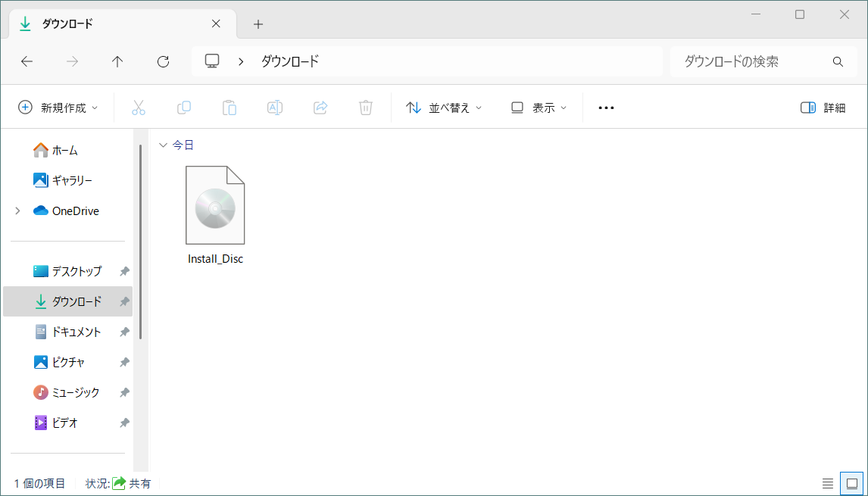Click the Delete trash can icon
This screenshot has width=868, height=496.
(365, 108)
